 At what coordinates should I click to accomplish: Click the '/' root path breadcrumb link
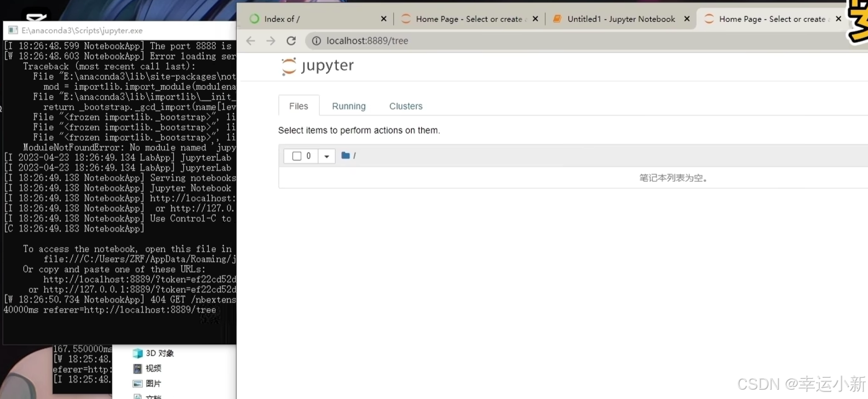click(x=354, y=155)
